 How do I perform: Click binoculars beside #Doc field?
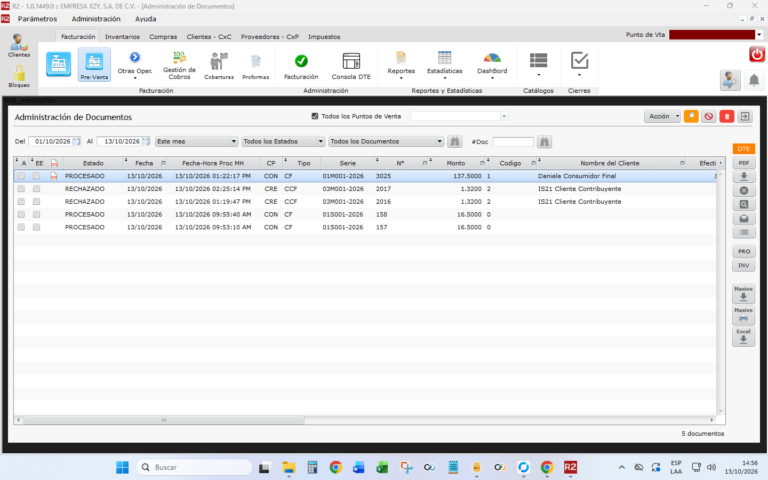[x=544, y=142]
